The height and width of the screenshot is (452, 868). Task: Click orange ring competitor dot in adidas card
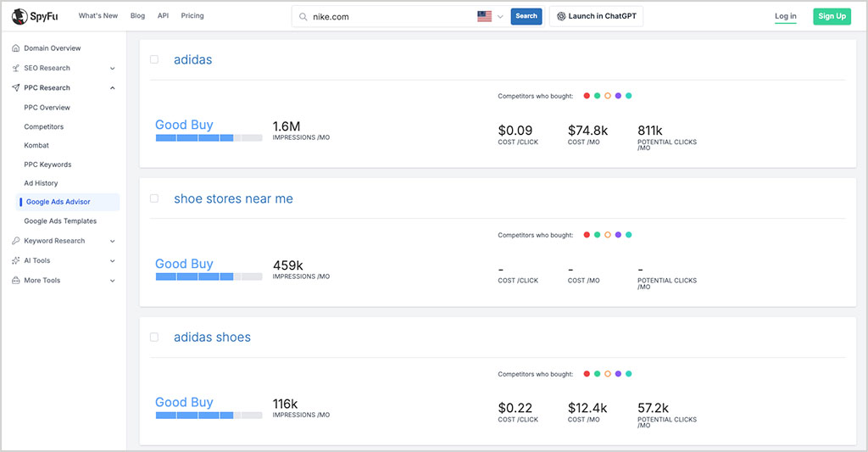[x=608, y=96]
